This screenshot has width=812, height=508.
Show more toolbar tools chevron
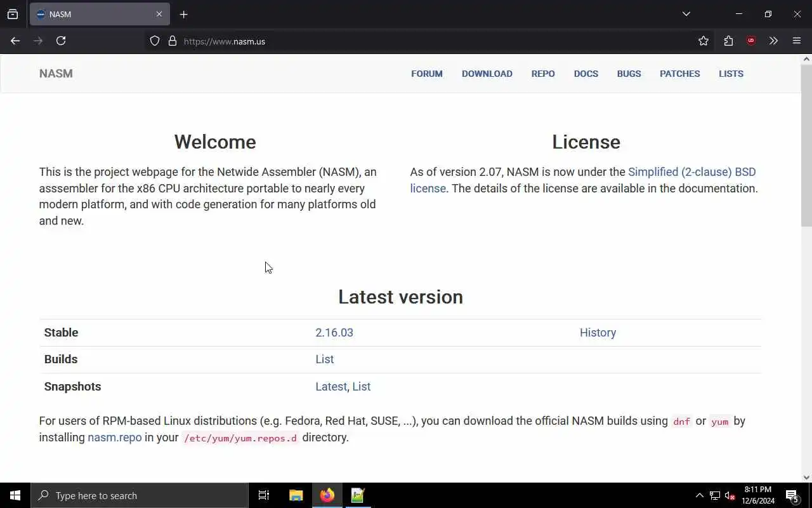pyautogui.click(x=773, y=41)
